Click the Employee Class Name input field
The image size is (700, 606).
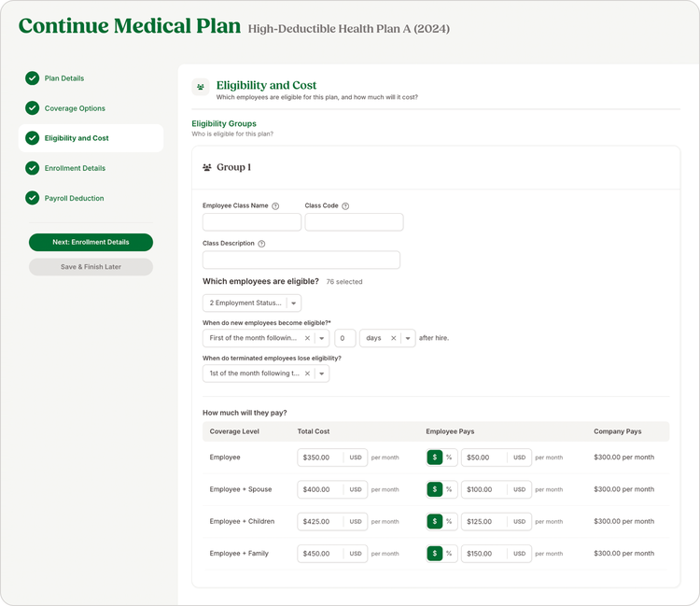pos(252,222)
